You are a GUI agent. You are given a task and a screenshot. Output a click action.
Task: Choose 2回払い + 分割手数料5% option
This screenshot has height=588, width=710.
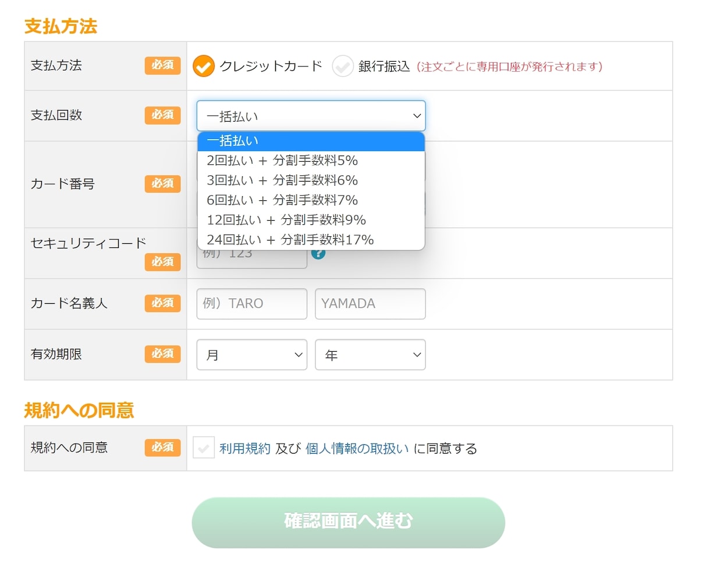click(311, 161)
